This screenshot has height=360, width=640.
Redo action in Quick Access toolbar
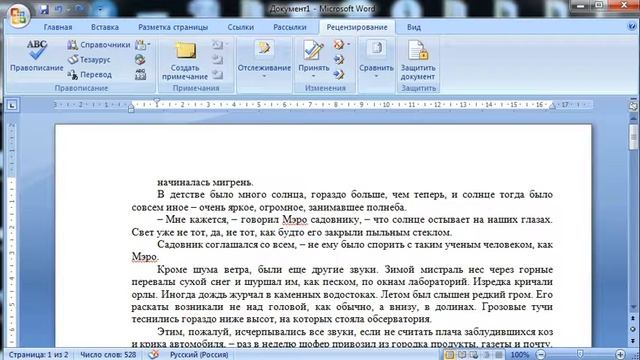click(x=80, y=9)
